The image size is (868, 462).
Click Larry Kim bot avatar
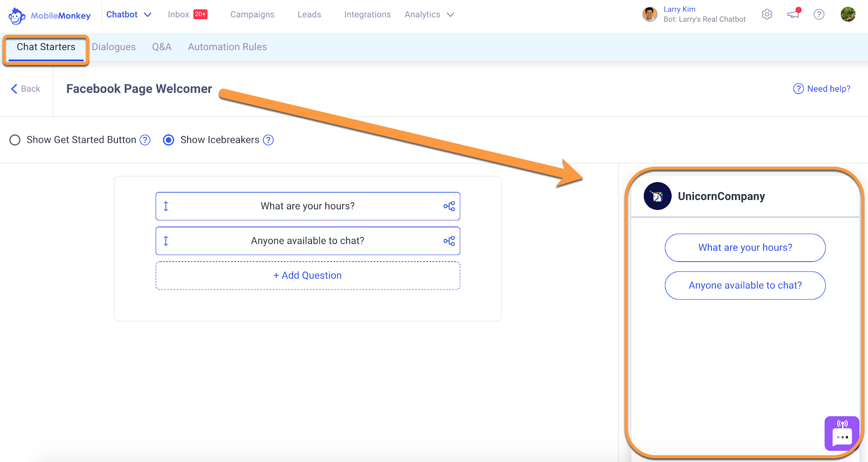[x=650, y=14]
